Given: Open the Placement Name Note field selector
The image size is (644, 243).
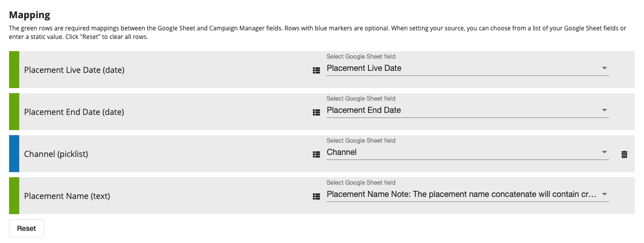Looking at the screenshot, I should pyautogui.click(x=461, y=194).
